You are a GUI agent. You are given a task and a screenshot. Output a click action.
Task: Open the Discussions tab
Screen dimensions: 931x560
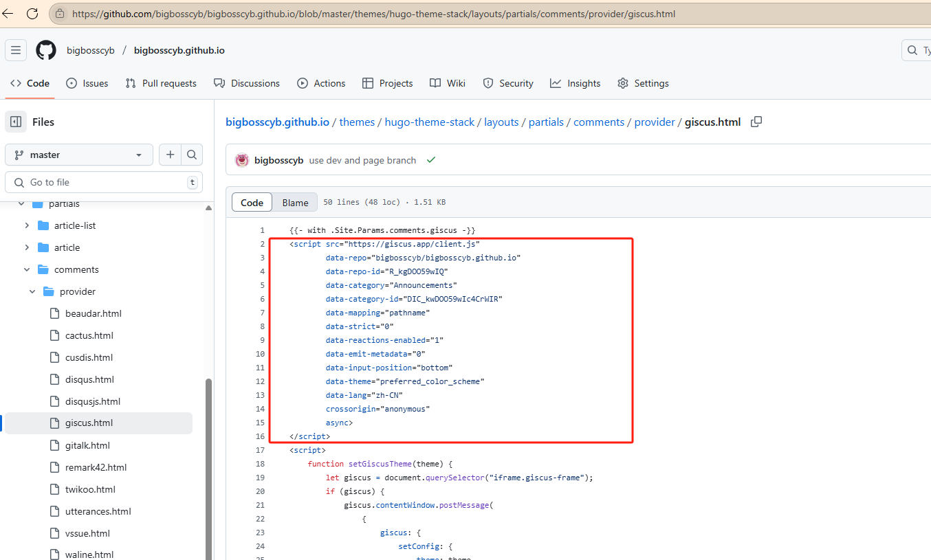247,83
